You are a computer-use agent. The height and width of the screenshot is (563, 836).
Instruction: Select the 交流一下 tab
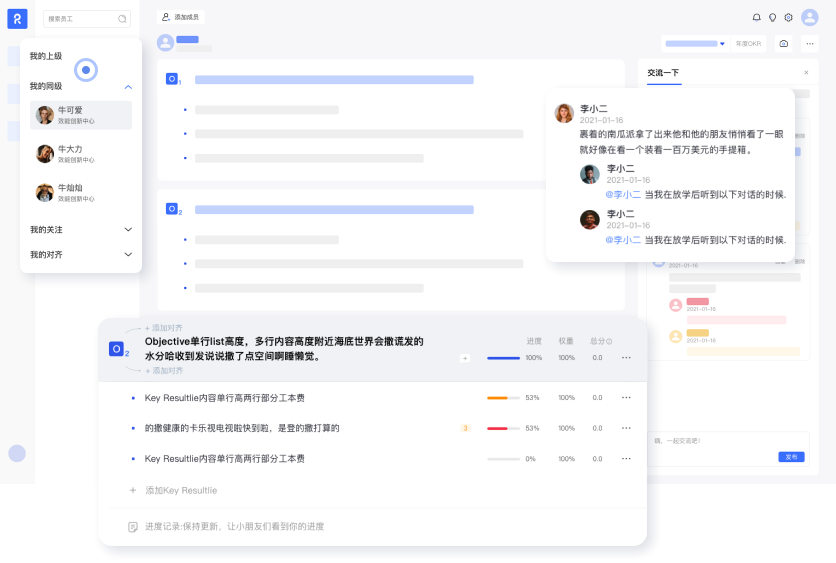click(663, 73)
